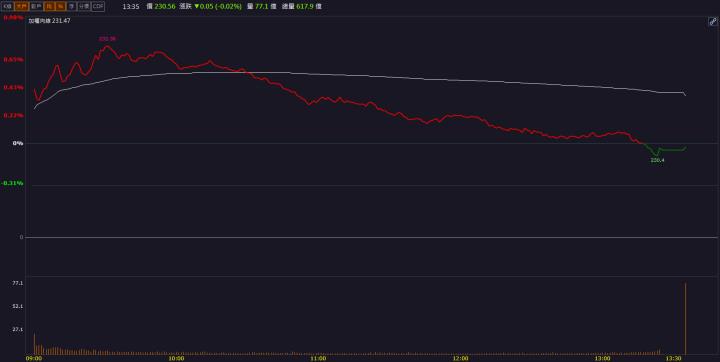Click the chain link icon at chart corner
Image resolution: width=720 pixels, height=362 pixels.
(712, 22)
